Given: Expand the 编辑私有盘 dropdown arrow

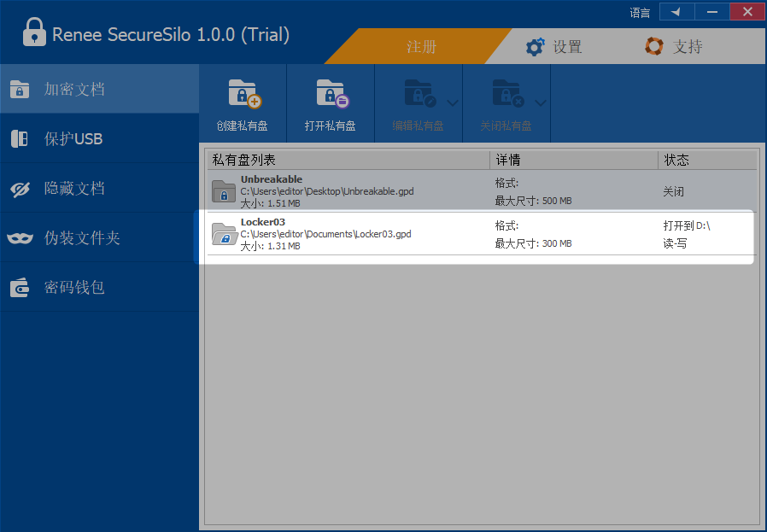Looking at the screenshot, I should (453, 102).
